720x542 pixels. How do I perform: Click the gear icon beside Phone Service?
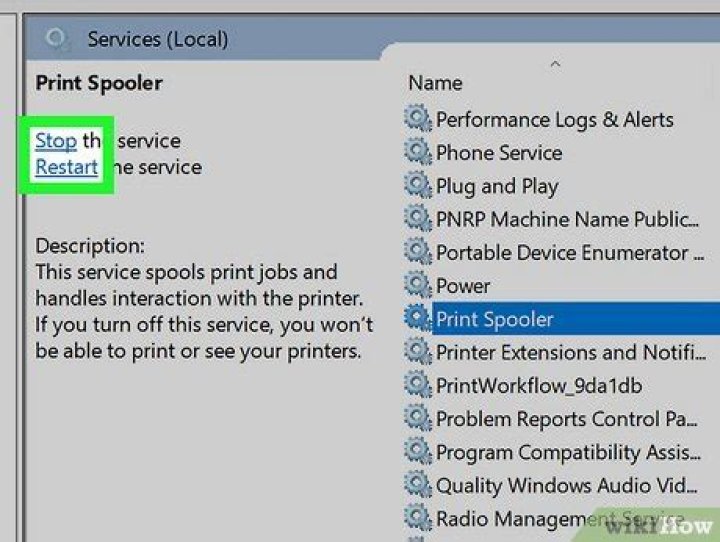coord(417,153)
